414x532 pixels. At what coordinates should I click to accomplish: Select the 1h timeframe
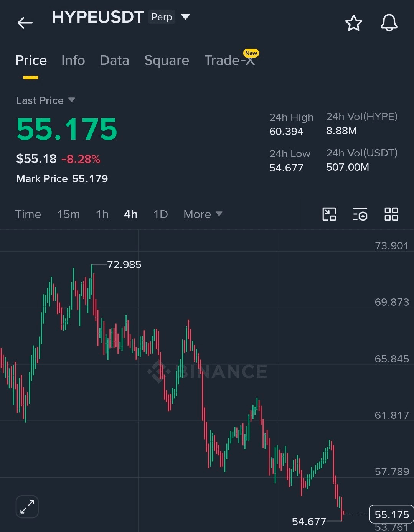click(102, 214)
